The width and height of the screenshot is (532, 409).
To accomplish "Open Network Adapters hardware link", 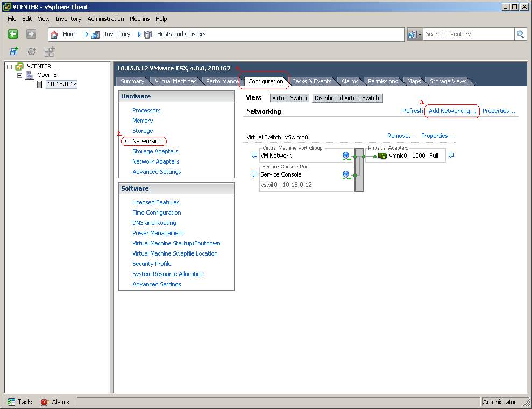I will click(156, 161).
